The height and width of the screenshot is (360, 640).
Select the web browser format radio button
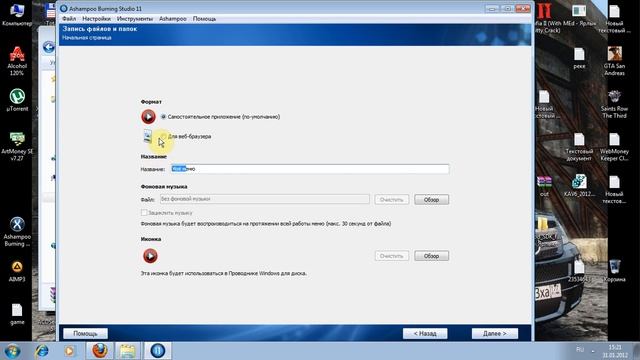[x=163, y=136]
